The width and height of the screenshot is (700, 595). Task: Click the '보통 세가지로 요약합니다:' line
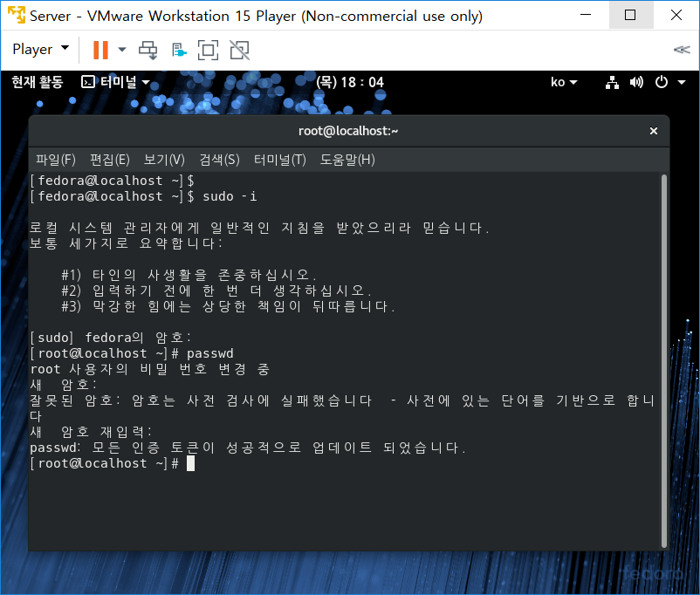[x=126, y=243]
